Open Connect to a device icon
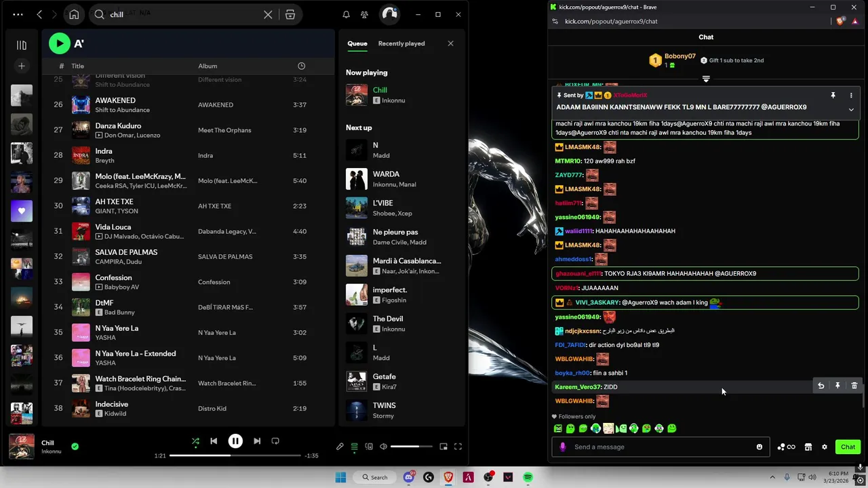 click(x=369, y=447)
